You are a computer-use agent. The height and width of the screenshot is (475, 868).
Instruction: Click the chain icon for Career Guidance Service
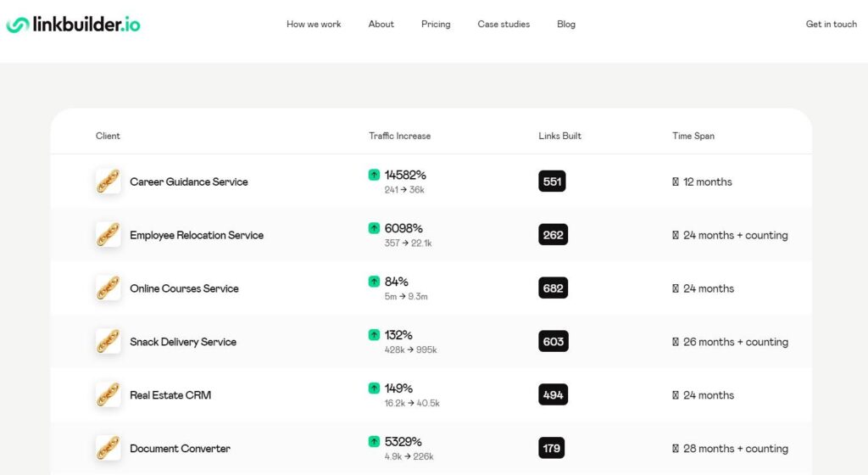(108, 182)
